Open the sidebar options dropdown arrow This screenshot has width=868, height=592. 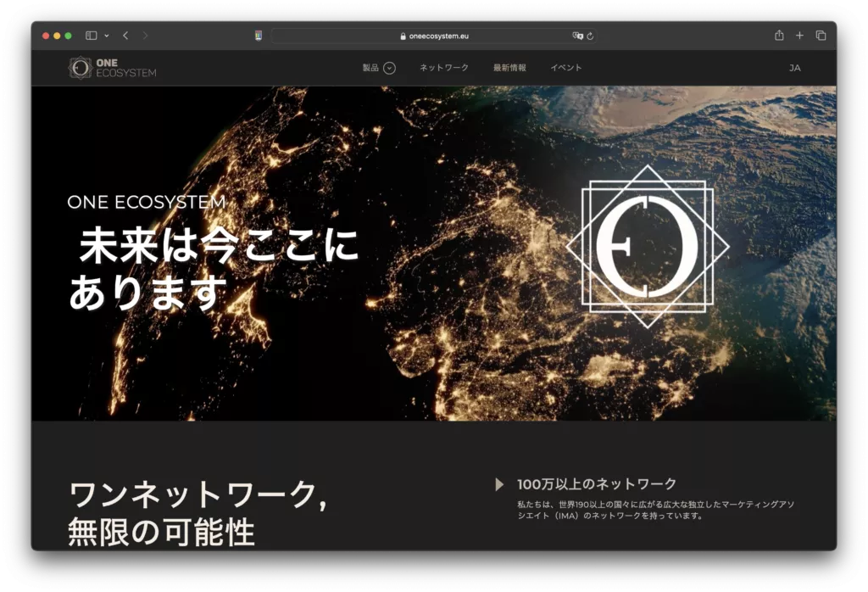coord(106,36)
